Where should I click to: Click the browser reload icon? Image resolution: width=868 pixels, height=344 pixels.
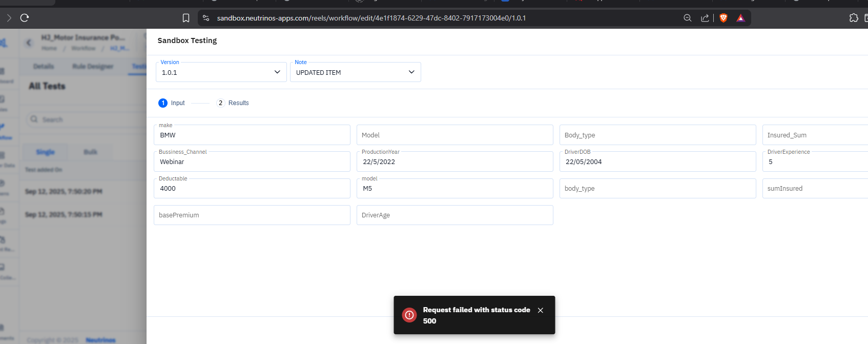coord(24,18)
